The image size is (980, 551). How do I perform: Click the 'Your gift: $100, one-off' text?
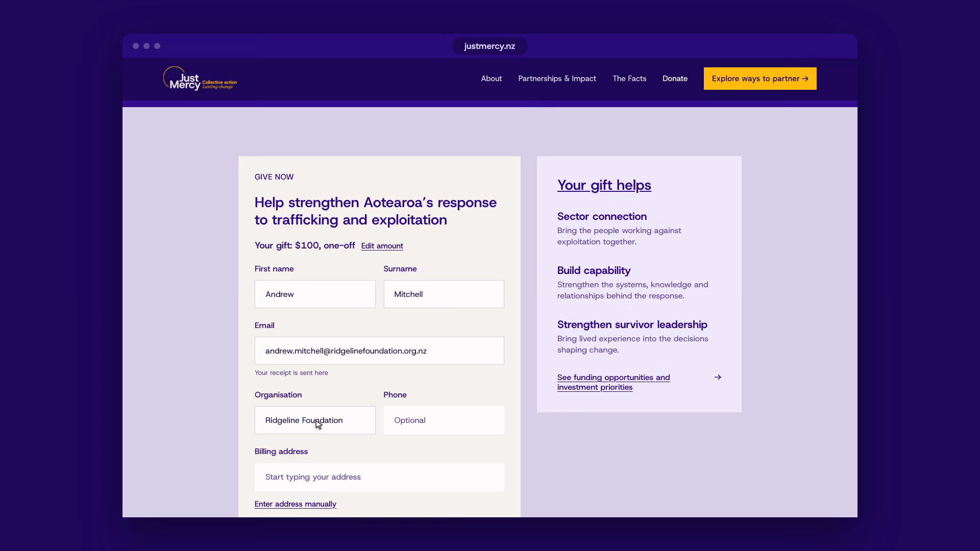click(x=305, y=245)
